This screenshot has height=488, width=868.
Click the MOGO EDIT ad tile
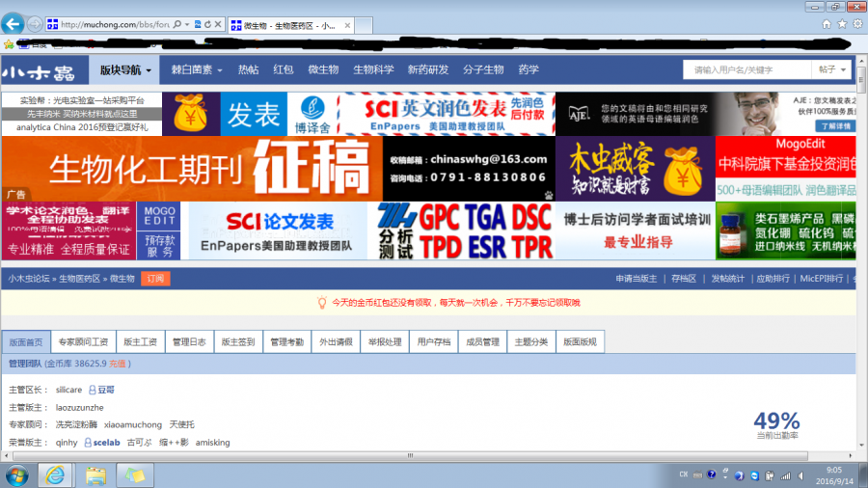pyautogui.click(x=159, y=216)
